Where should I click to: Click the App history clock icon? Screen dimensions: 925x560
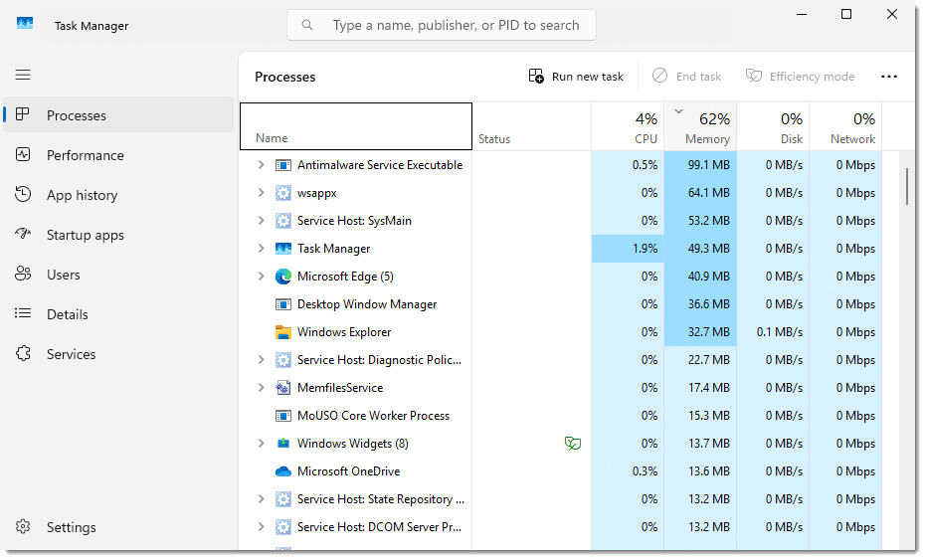pos(23,194)
